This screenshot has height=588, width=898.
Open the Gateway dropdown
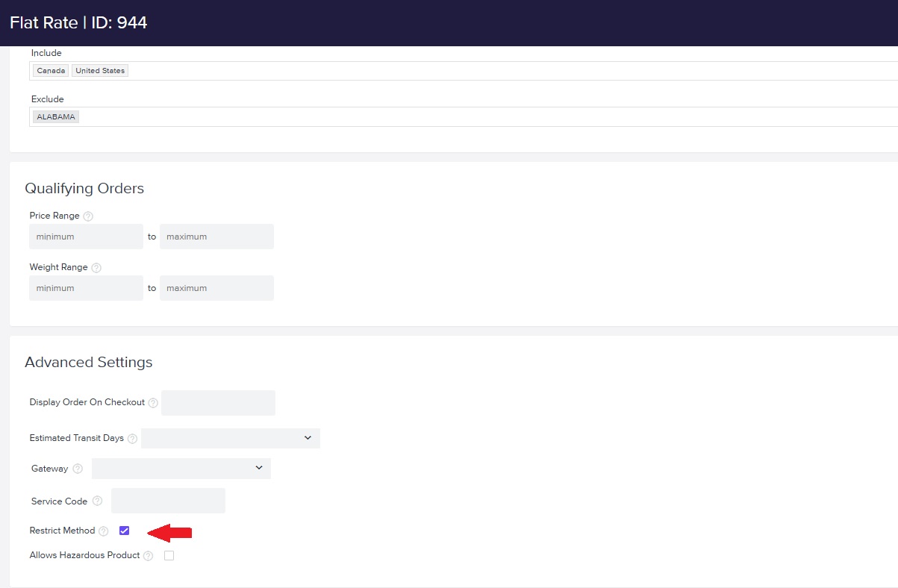(181, 469)
